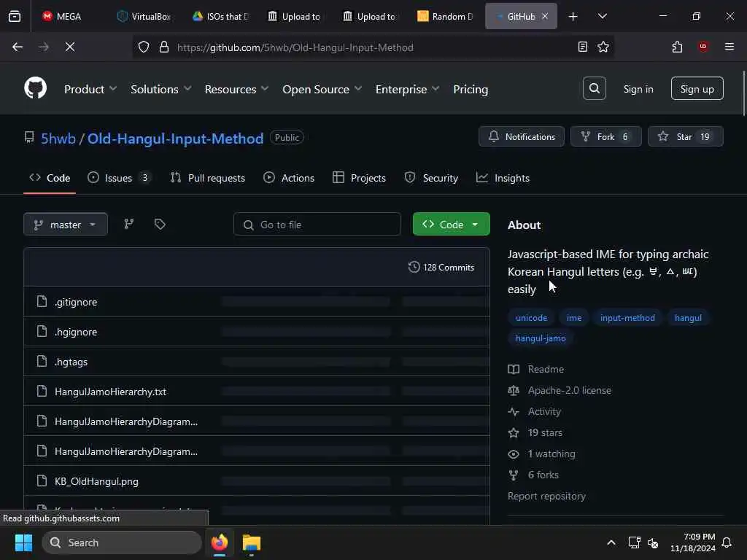The image size is (747, 560).
Task: Open a new browser tab
Action: tap(573, 16)
